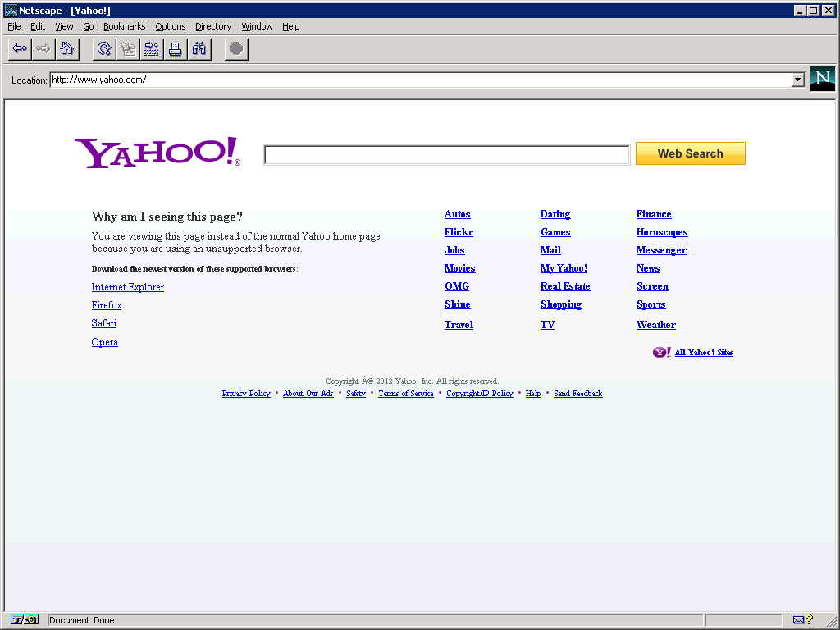Click the Location URL field
Screen dimensions: 840x630
point(421,80)
